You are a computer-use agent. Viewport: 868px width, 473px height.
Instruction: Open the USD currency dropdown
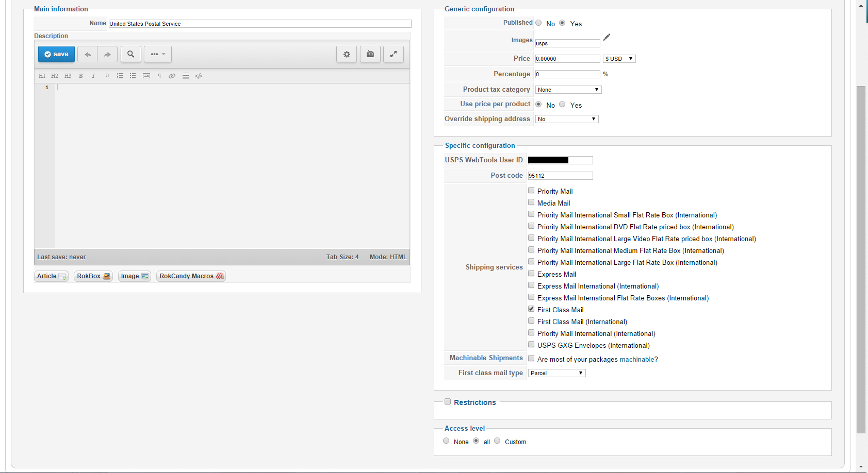tap(619, 59)
